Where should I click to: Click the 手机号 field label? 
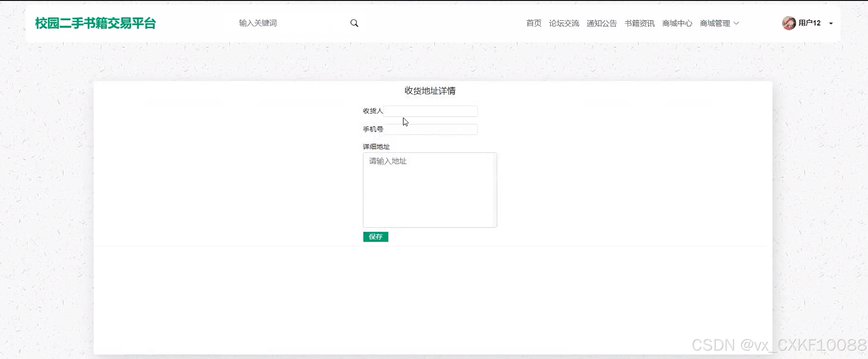(x=373, y=129)
